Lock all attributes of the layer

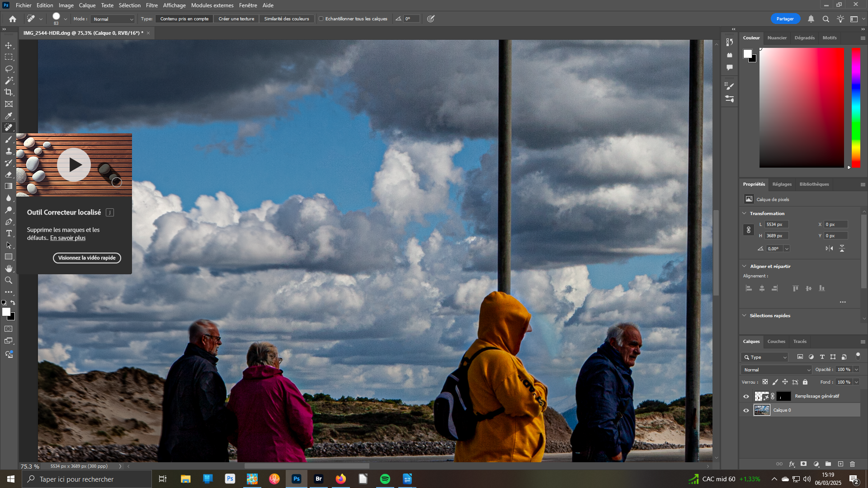pos(805,382)
